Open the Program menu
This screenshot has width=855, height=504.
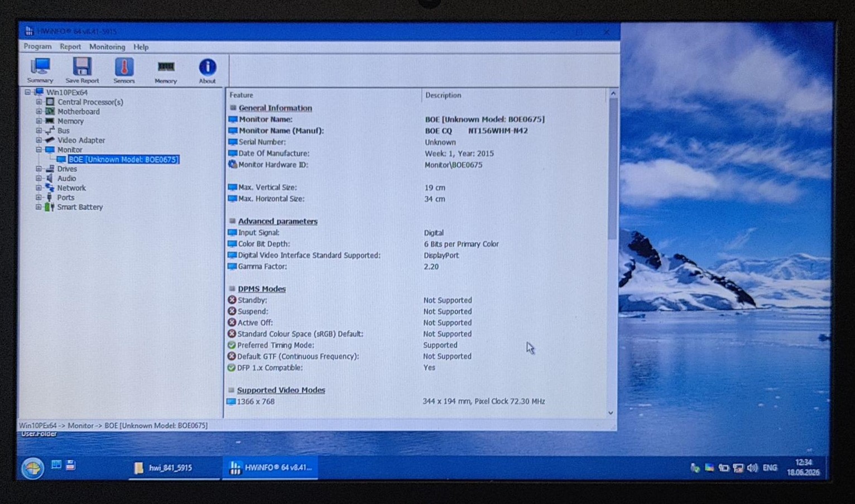(x=37, y=47)
